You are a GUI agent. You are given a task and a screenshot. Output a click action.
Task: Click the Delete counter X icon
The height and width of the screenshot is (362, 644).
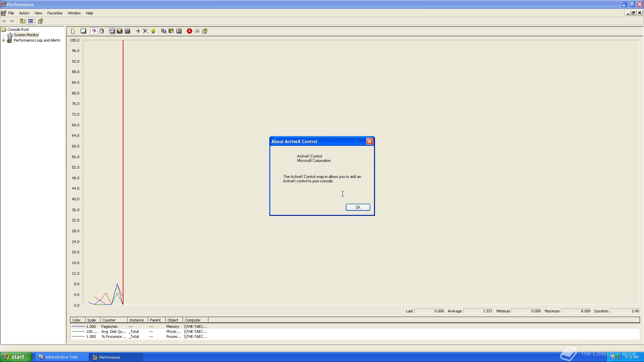pyautogui.click(x=146, y=31)
